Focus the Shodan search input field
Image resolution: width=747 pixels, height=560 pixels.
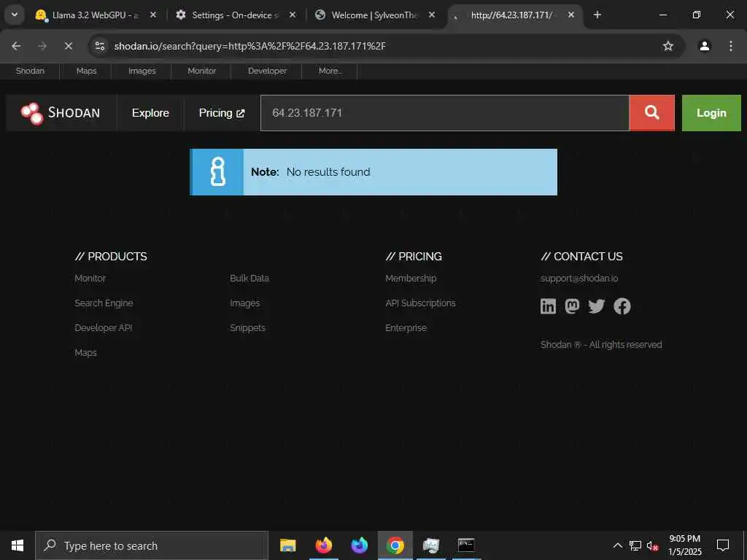click(x=444, y=113)
